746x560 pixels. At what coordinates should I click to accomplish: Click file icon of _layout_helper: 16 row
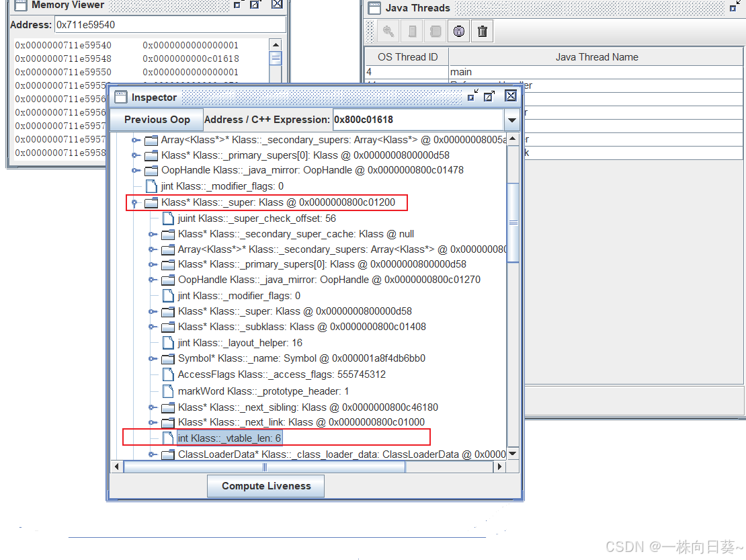pyautogui.click(x=168, y=343)
